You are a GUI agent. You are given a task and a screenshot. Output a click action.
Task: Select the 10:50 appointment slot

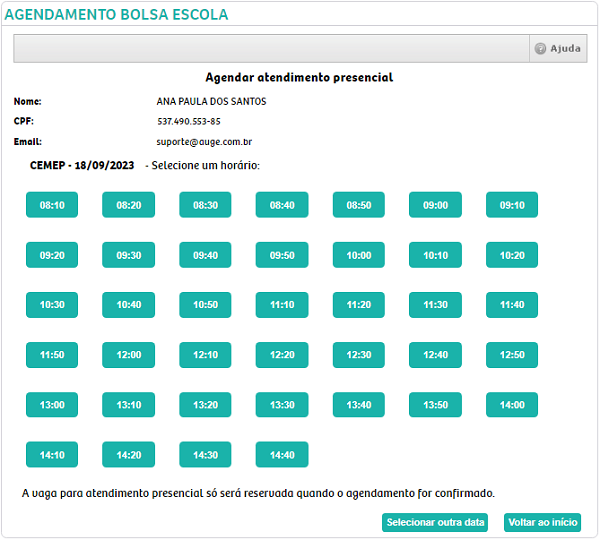point(205,305)
